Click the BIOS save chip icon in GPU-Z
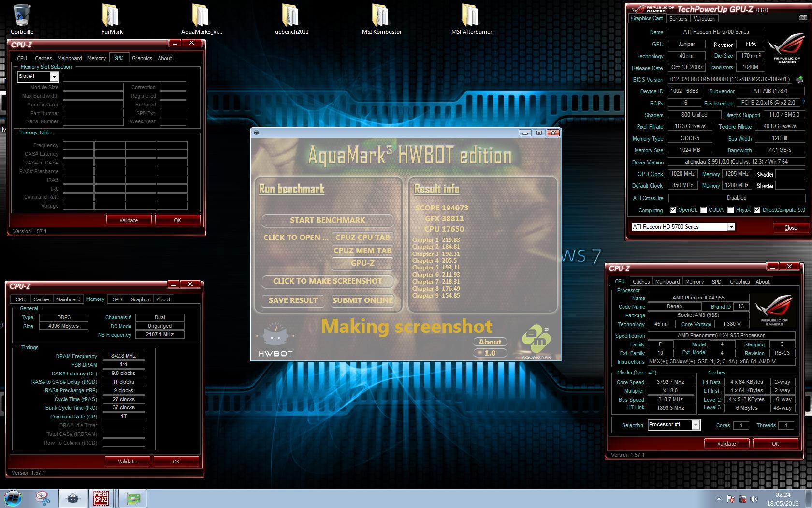The height and width of the screenshot is (508, 812). (799, 79)
